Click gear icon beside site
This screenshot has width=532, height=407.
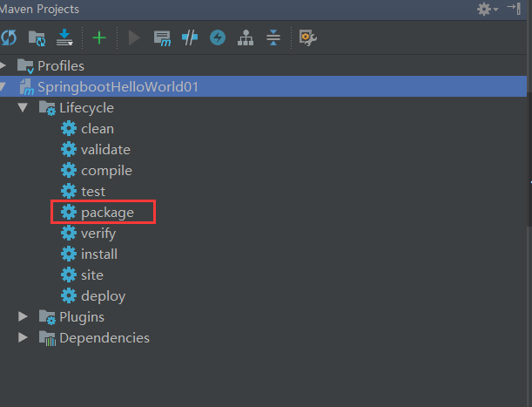tap(69, 275)
